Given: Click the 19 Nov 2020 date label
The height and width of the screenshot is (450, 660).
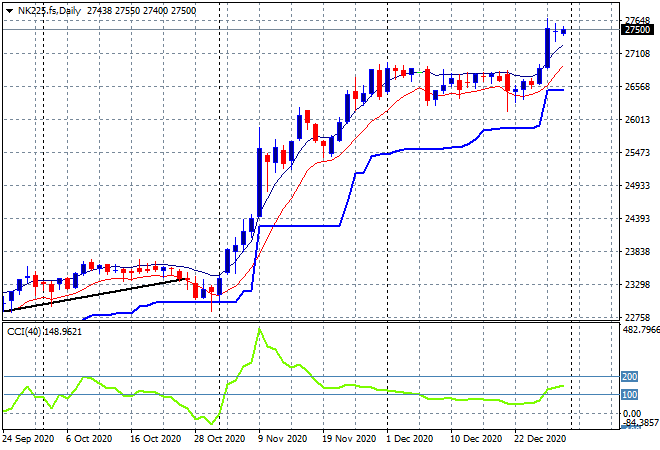Looking at the screenshot, I should tap(349, 439).
